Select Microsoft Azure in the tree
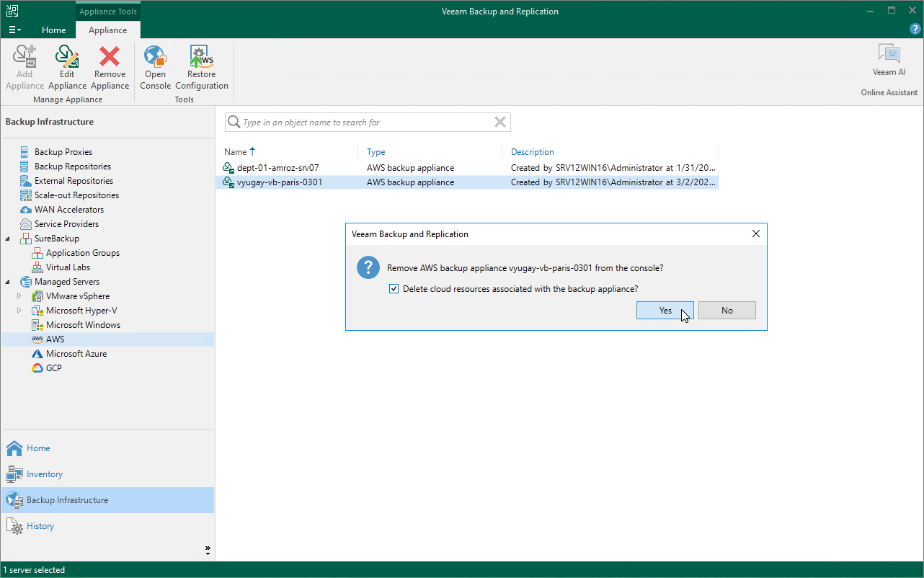924x578 pixels. (76, 354)
